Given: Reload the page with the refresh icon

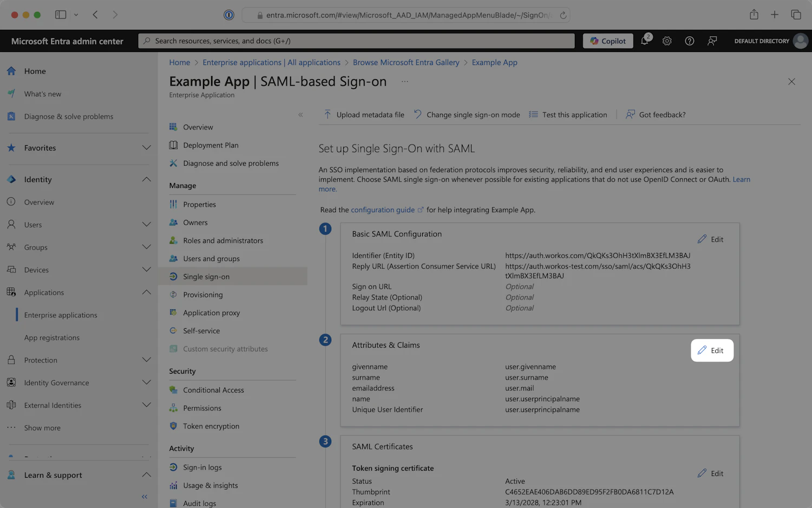Looking at the screenshot, I should click(x=563, y=15).
